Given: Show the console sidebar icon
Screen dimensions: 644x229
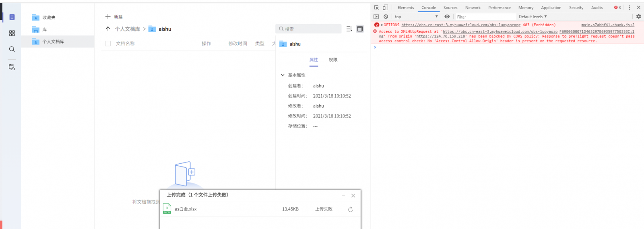Looking at the screenshot, I should pos(376,17).
